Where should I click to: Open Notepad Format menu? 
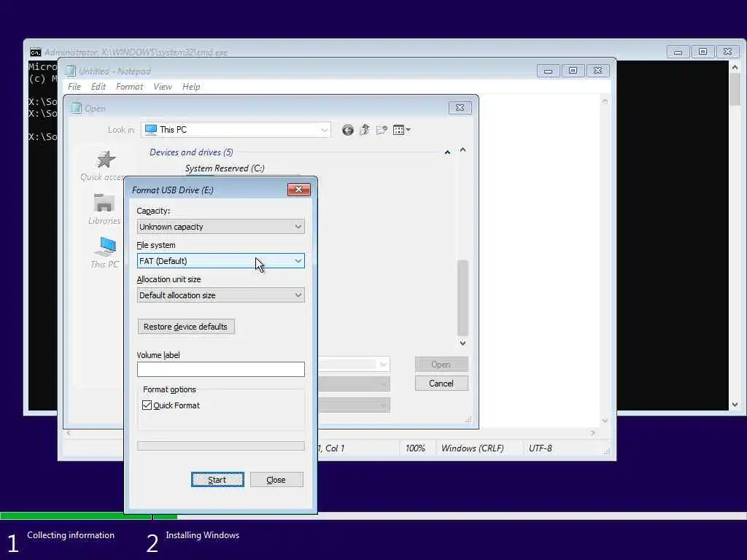click(x=129, y=87)
